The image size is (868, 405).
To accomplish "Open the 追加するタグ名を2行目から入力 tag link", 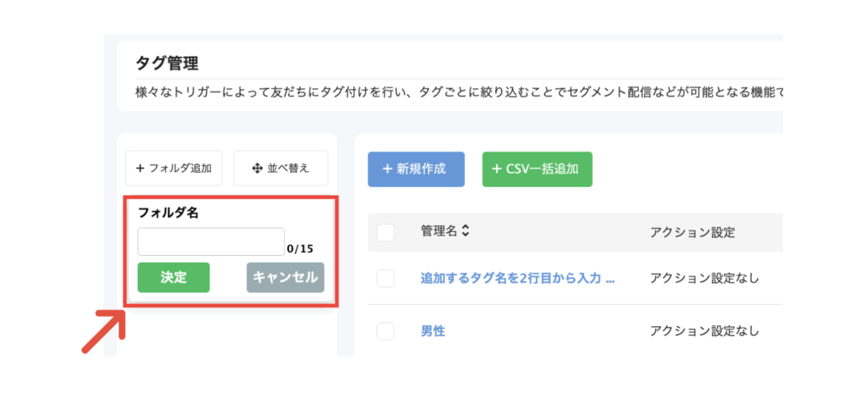I will pos(518,278).
